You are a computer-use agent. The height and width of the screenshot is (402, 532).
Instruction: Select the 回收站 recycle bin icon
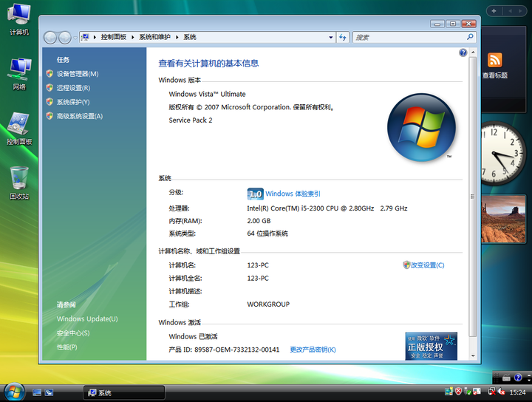19,183
